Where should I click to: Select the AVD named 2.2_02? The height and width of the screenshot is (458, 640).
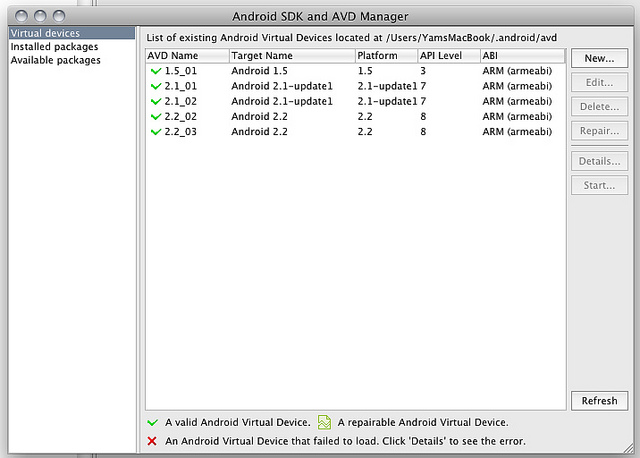coord(180,117)
